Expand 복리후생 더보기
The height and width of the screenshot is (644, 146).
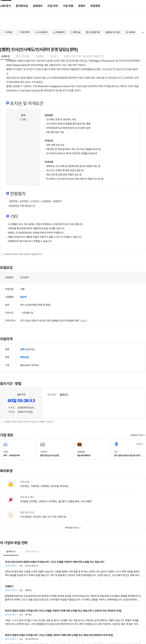coord(73,528)
